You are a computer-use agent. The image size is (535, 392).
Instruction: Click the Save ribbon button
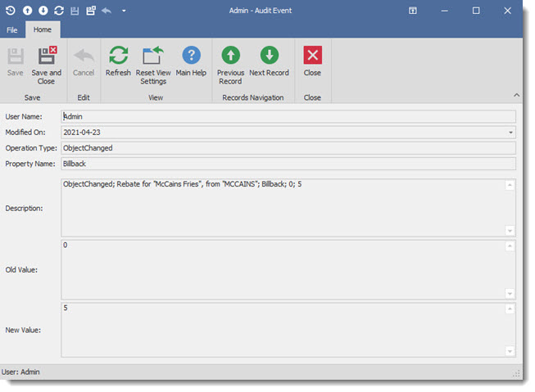coord(16,61)
